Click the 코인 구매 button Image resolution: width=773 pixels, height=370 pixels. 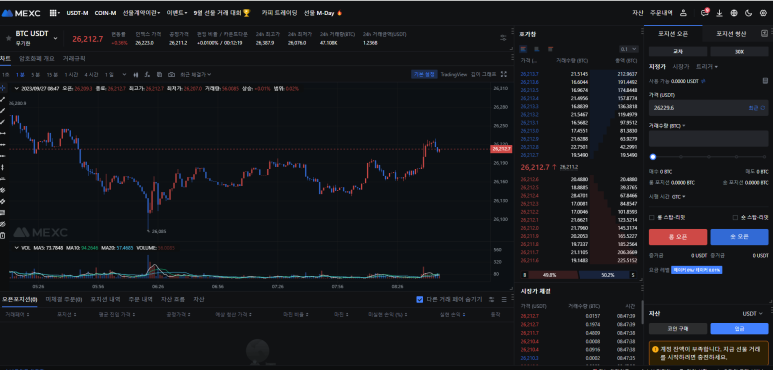(x=678, y=329)
